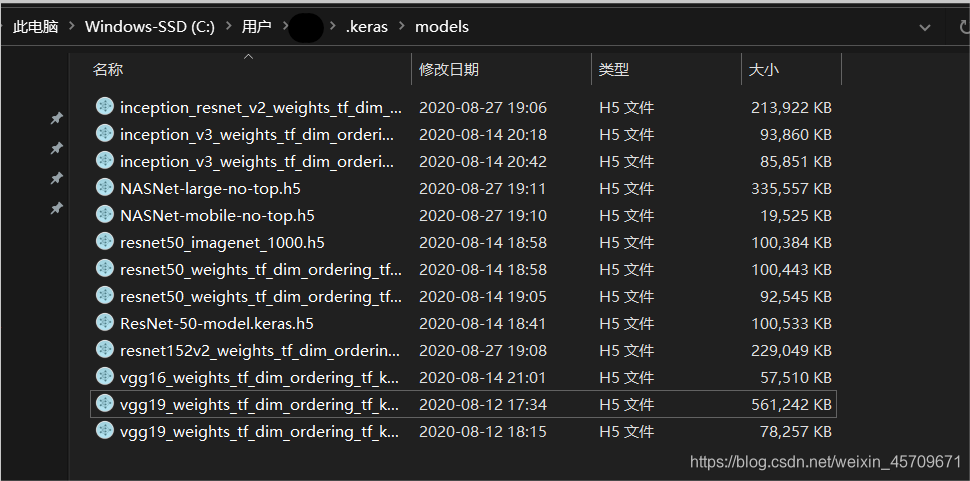The height and width of the screenshot is (481, 970).
Task: Click date 2020-08-14 18:41
Action: pyautogui.click(x=483, y=323)
